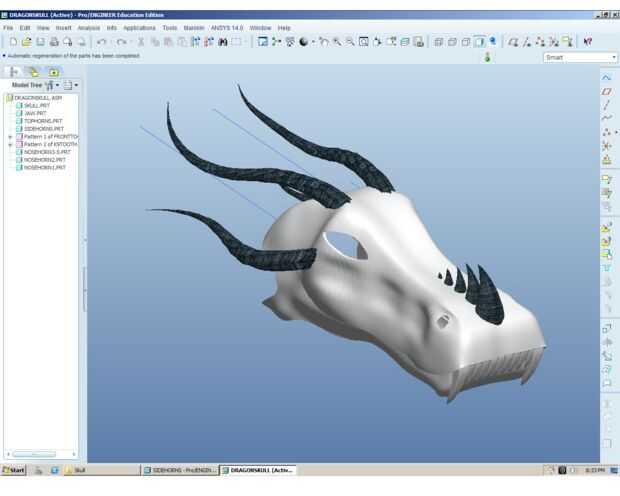The width and height of the screenshot is (620, 496).
Task: Select the Coordinate System tool in right toolbar
Action: click(x=607, y=146)
